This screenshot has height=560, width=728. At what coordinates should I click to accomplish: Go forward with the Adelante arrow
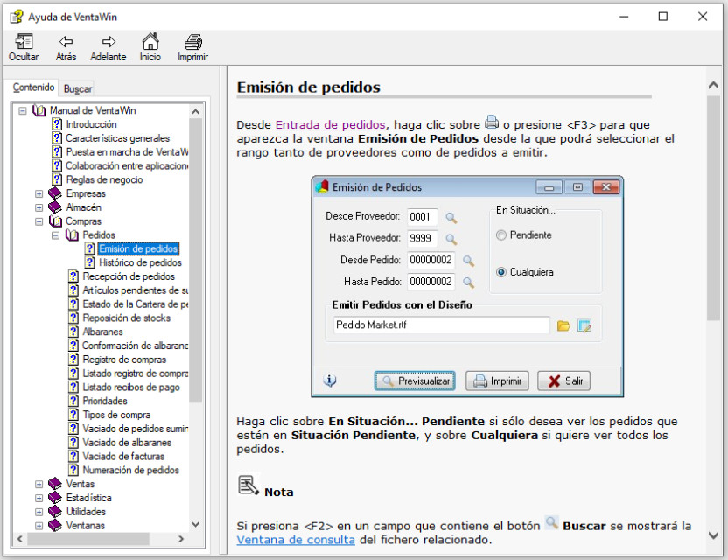pos(108,42)
